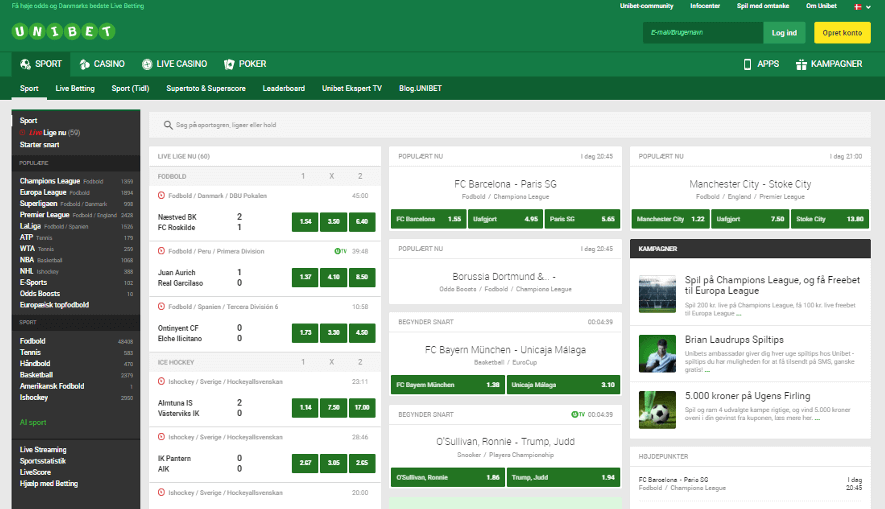885x509 pixels.
Task: Open the Sport main tab
Action: tap(41, 64)
